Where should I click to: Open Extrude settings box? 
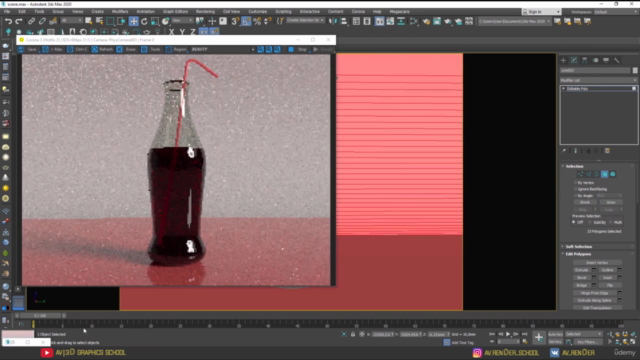pyautogui.click(x=594, y=270)
